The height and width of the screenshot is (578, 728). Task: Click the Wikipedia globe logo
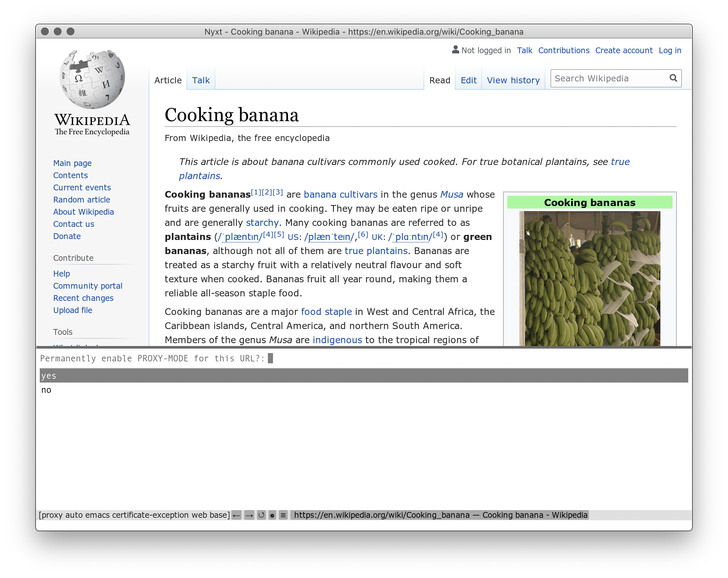[x=92, y=79]
